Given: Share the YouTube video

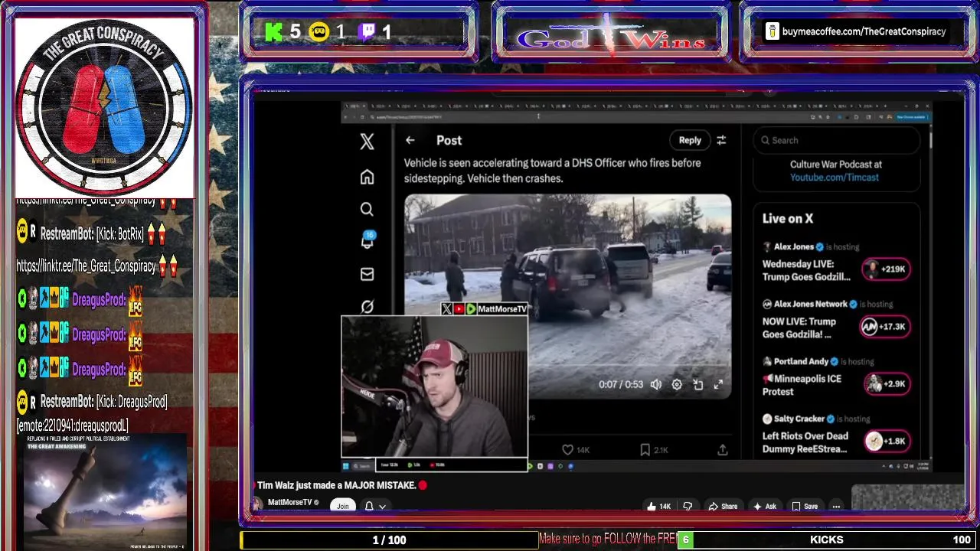Looking at the screenshot, I should [723, 506].
